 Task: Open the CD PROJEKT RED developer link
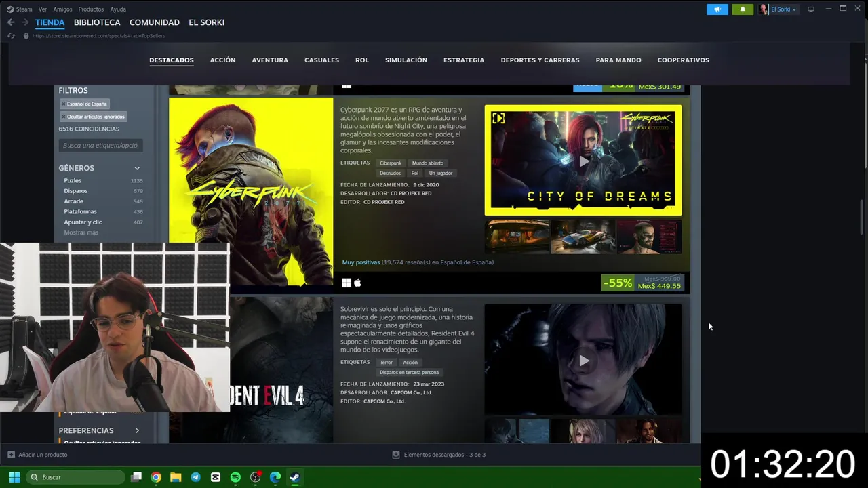click(411, 193)
